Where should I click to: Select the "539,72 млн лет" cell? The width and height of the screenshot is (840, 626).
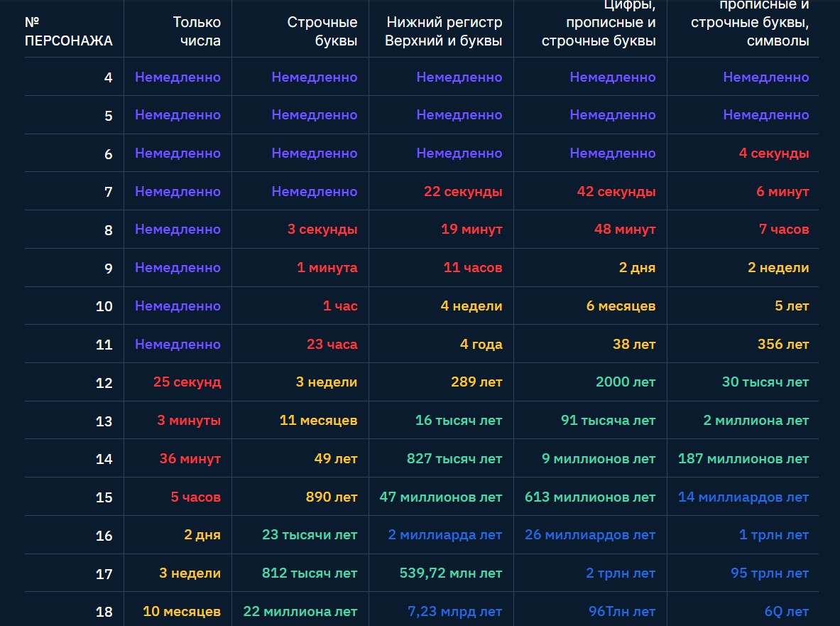[452, 573]
